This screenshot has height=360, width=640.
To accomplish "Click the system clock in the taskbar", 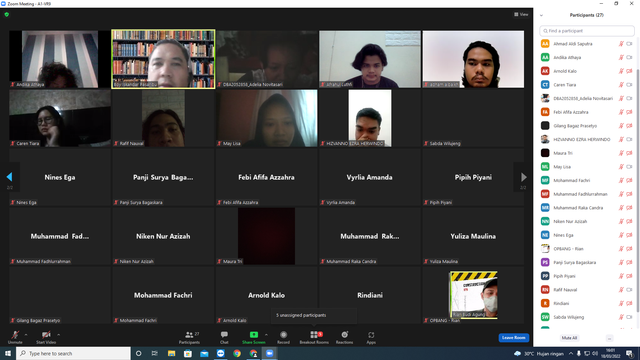I will 610,353.
